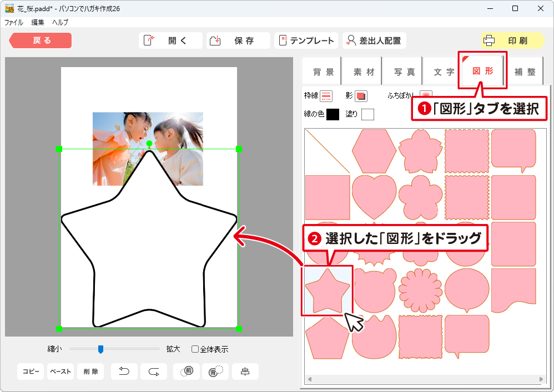Click the zoom slider handle

click(x=100, y=349)
